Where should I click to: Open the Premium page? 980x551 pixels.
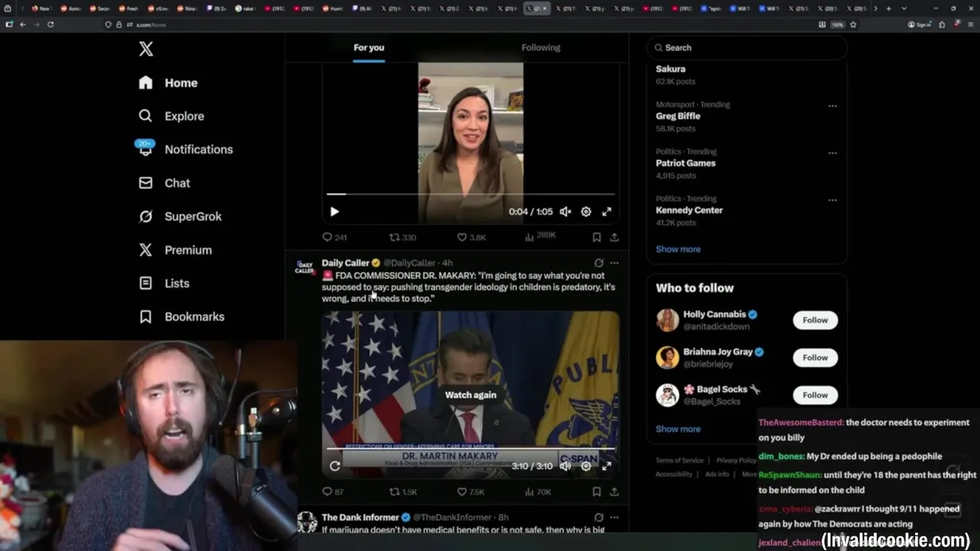175,250
